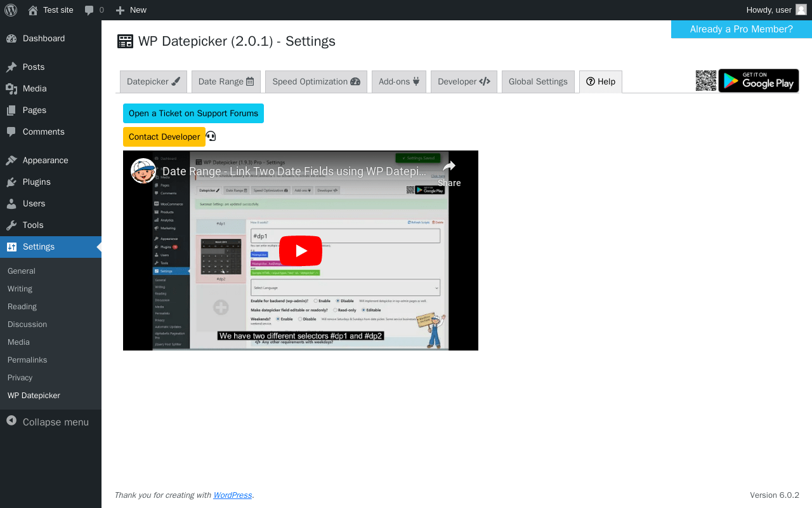Click the Contact Developer button
The height and width of the screenshot is (508, 812).
tap(164, 137)
